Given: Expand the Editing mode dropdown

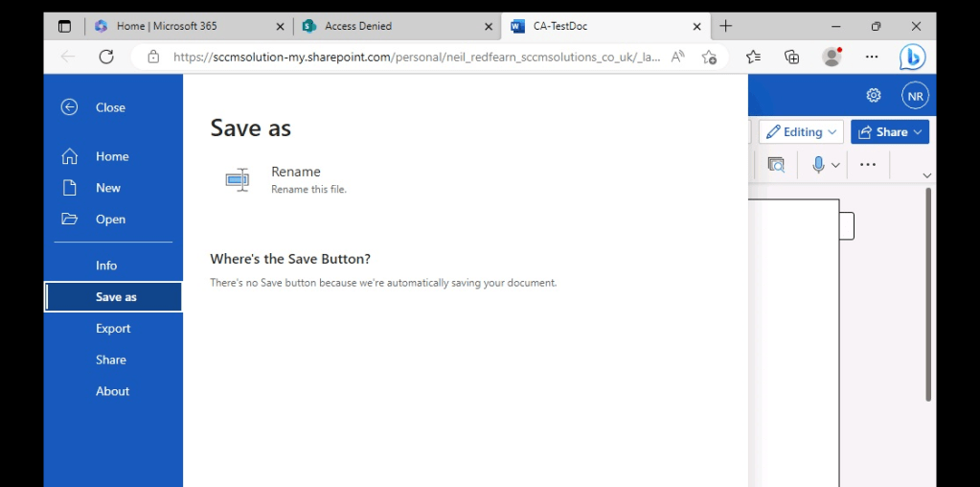Looking at the screenshot, I should point(802,132).
